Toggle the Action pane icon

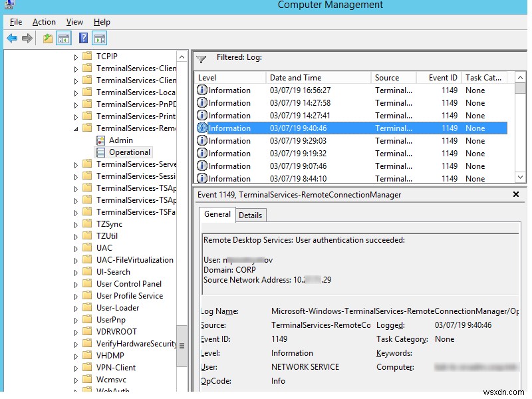pyautogui.click(x=100, y=38)
